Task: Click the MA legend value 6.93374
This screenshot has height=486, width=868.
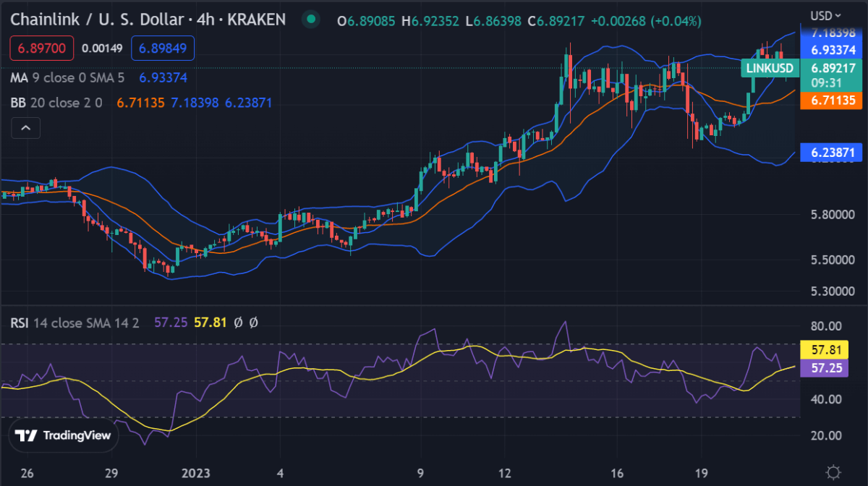Action: [x=163, y=77]
